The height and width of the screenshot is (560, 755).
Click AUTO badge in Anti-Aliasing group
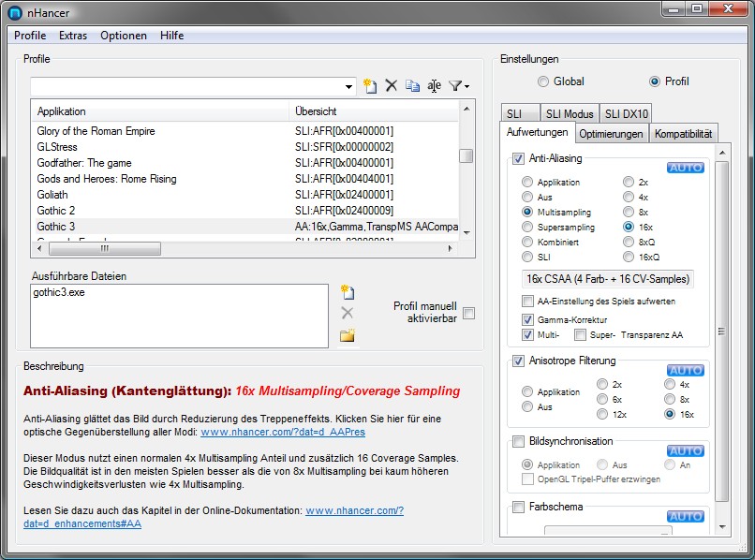point(685,168)
